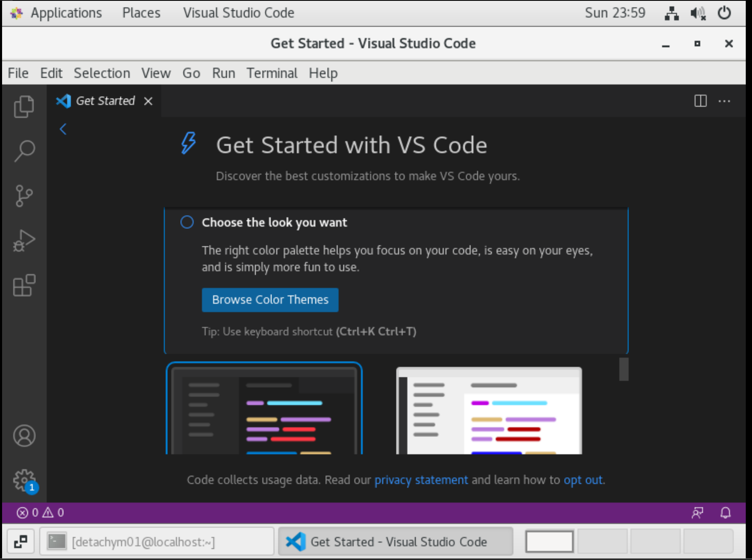The height and width of the screenshot is (560, 752).
Task: Open the Terminal menu
Action: pyautogui.click(x=272, y=73)
